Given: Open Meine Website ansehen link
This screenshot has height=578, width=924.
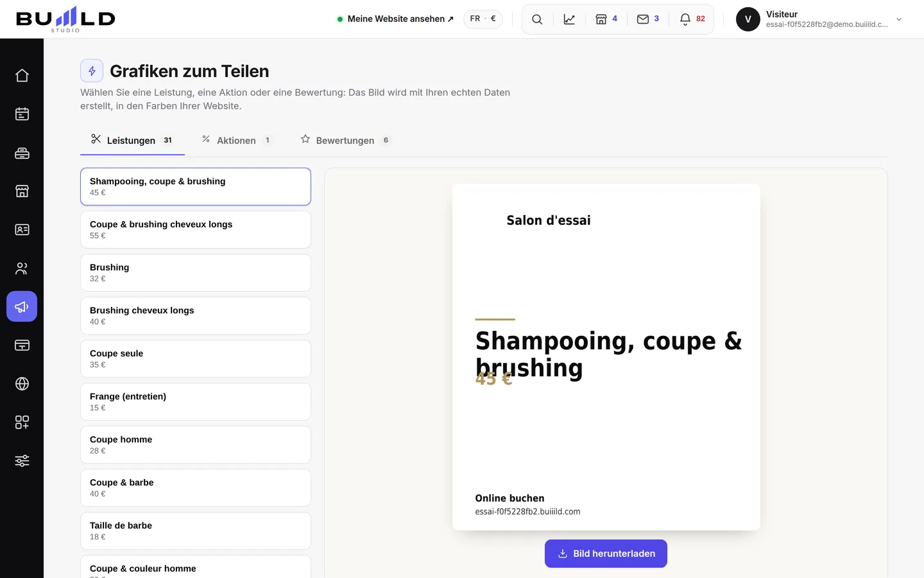Looking at the screenshot, I should 395,19.
